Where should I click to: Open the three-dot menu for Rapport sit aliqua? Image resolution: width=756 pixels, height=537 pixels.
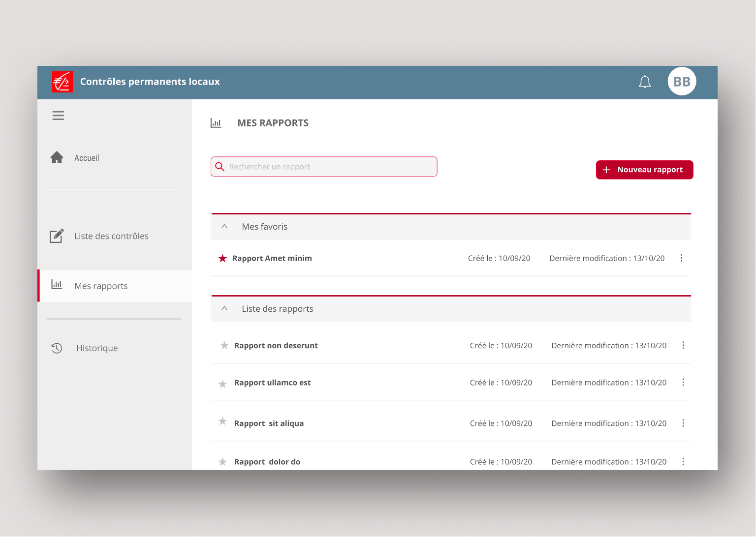click(683, 423)
